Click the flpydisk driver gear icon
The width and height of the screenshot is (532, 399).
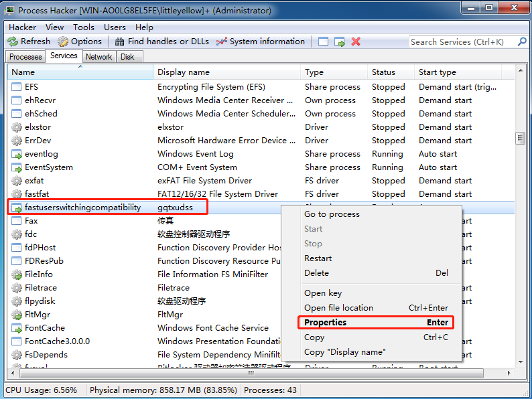[x=17, y=301]
